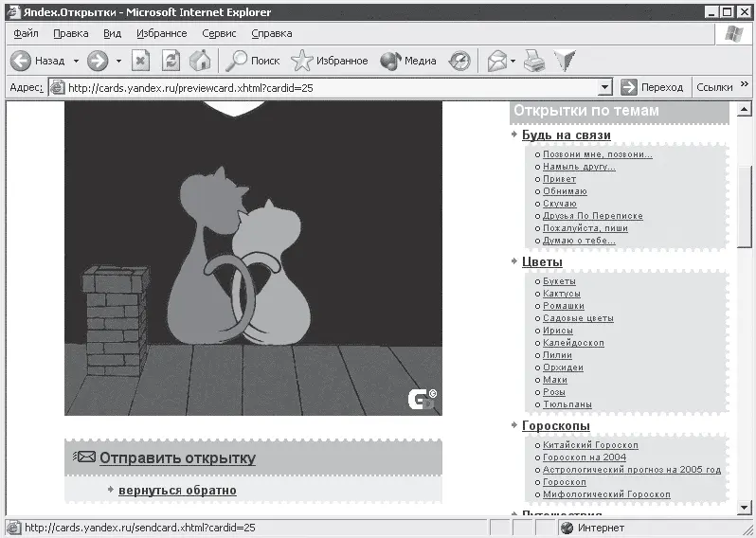Screen dimensions: 756x538
Task: Open the Избранное menu in the menu bar
Action: click(161, 33)
